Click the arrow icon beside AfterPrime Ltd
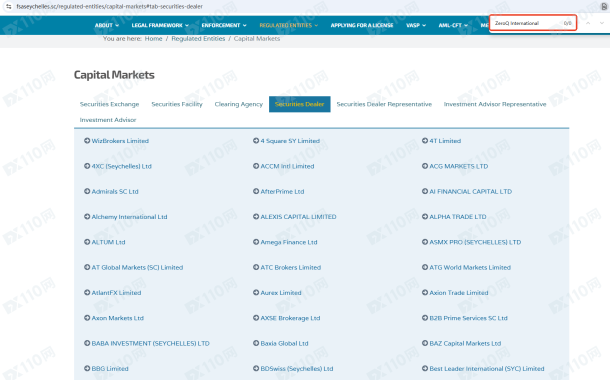610x380 pixels. coord(256,191)
